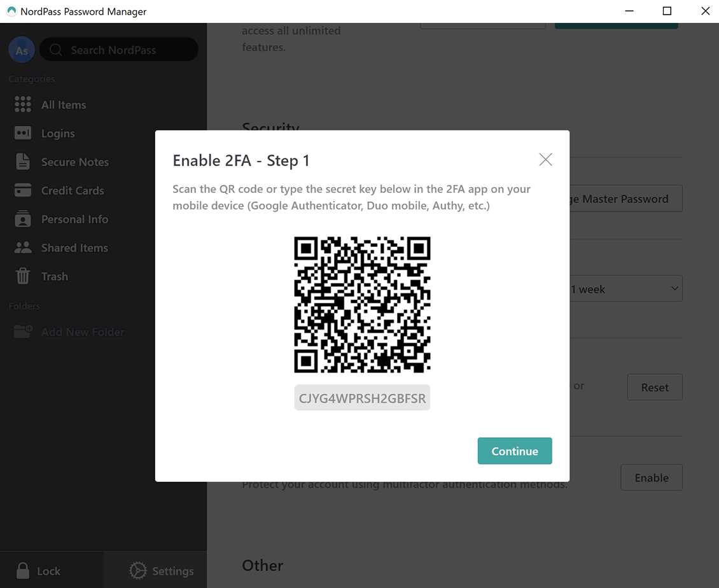Open the Credit Cards category
This screenshot has width=719, height=588.
(x=73, y=190)
